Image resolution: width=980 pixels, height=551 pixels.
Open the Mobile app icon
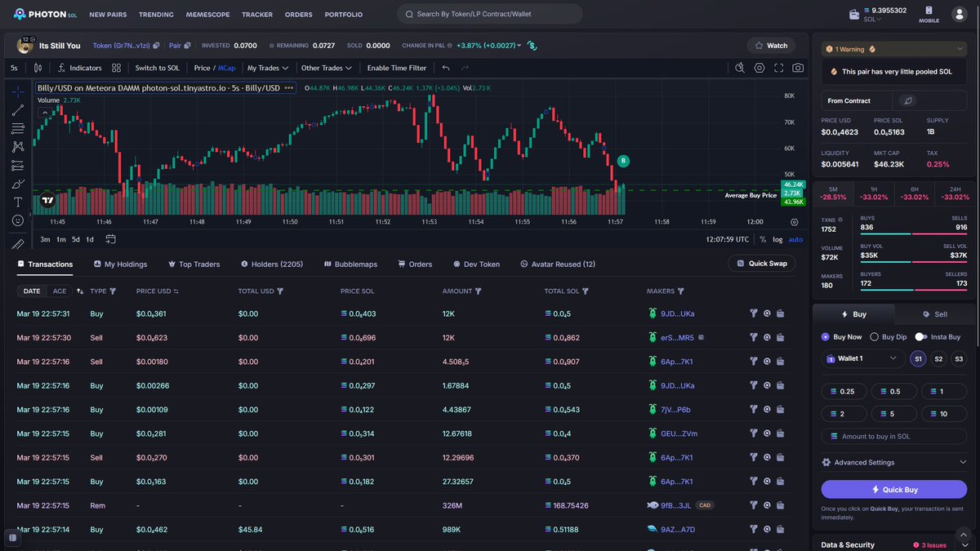click(x=929, y=15)
